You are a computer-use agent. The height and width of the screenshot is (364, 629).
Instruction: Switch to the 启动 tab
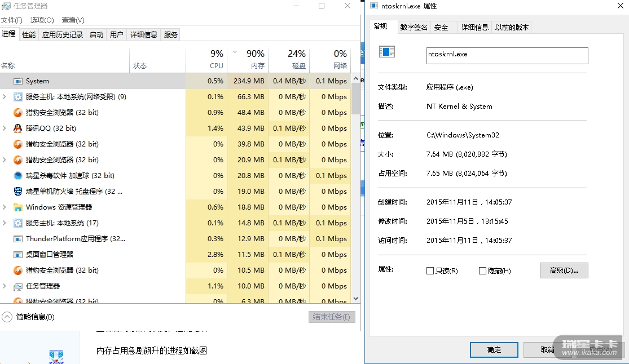pos(96,35)
